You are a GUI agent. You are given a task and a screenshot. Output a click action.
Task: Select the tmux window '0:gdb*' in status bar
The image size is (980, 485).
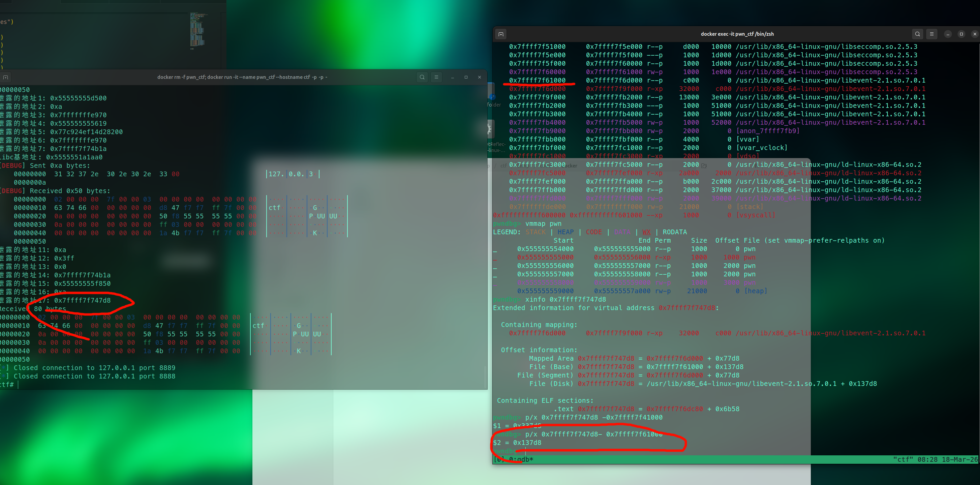[x=521, y=459]
